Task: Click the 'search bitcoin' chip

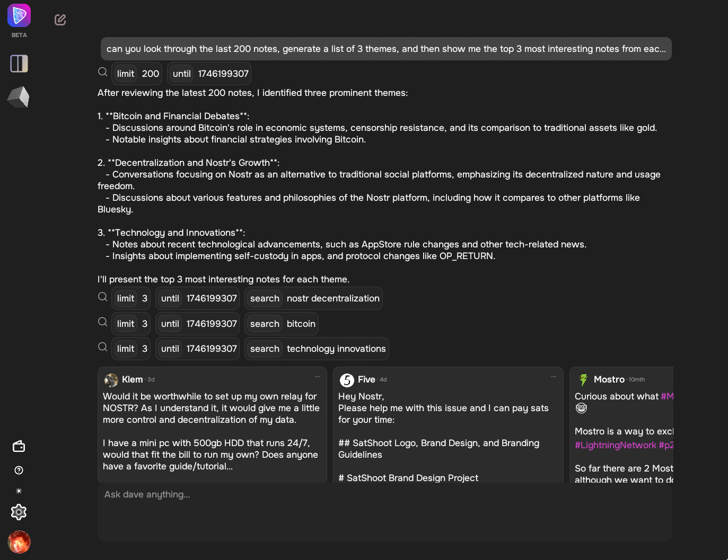Action: click(x=282, y=324)
